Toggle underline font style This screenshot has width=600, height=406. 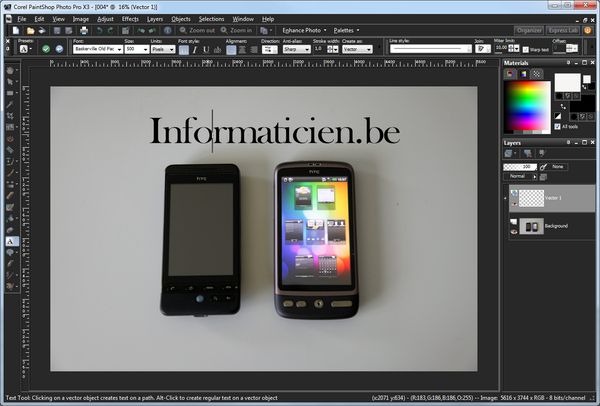(206, 48)
